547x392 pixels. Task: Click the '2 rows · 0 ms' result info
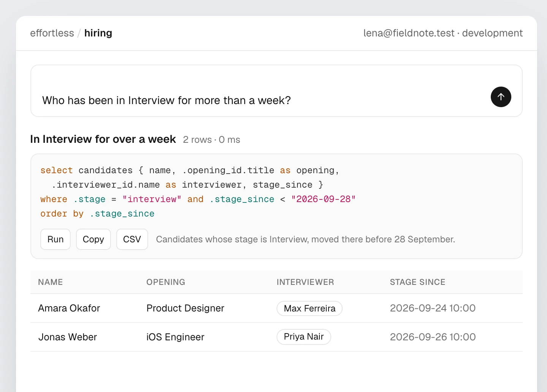(x=212, y=140)
